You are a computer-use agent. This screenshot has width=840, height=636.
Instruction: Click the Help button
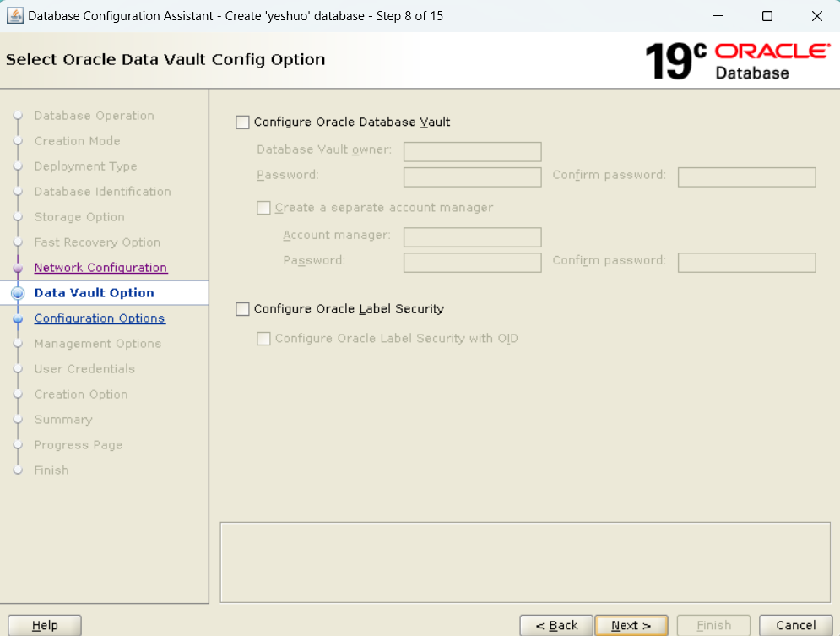(x=45, y=625)
